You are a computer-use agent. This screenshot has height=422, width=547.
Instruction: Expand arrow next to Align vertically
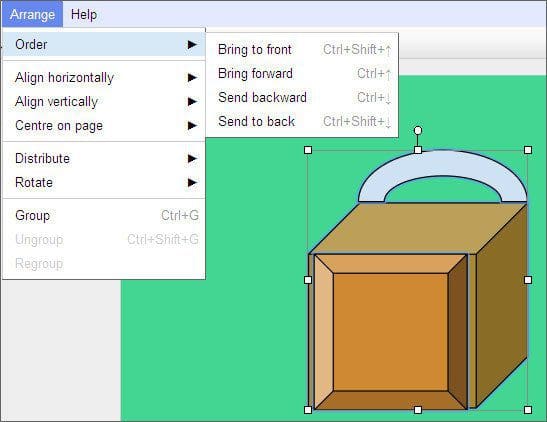192,101
